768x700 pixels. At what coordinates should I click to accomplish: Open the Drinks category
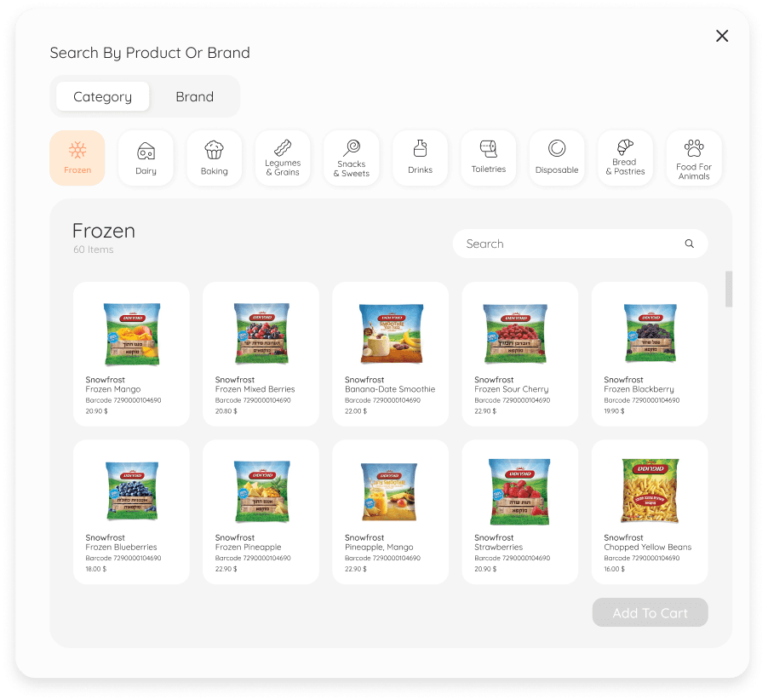coord(420,158)
